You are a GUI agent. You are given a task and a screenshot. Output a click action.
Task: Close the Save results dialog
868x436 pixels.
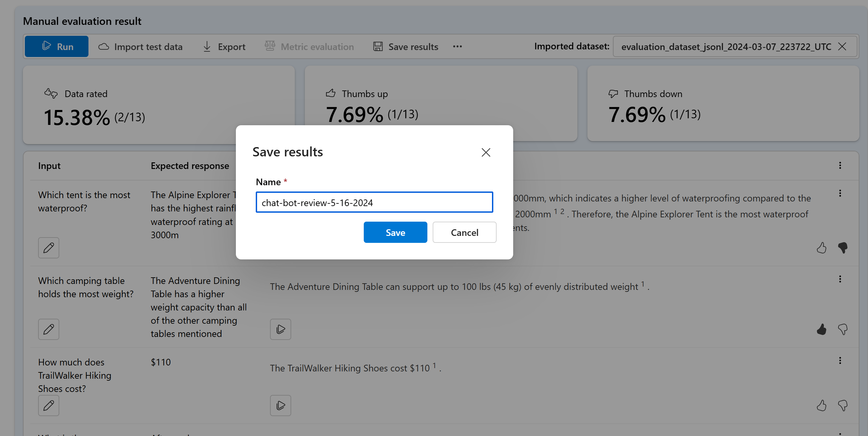486,152
